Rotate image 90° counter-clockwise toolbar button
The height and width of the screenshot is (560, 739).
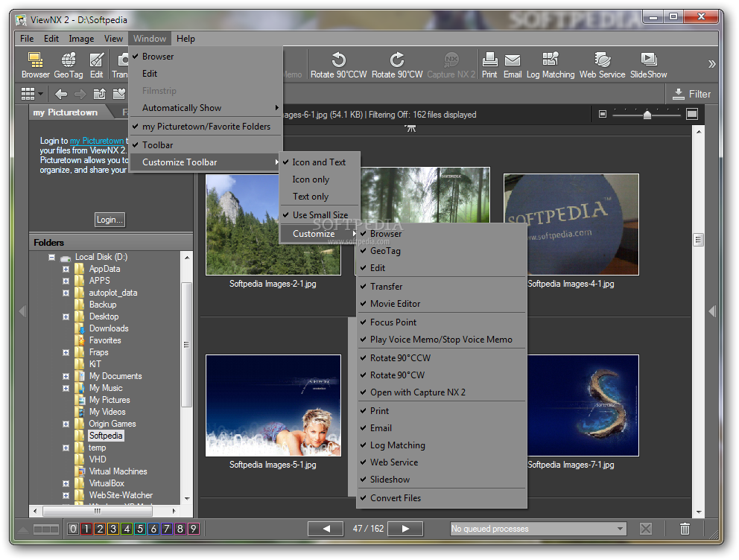coord(338,65)
